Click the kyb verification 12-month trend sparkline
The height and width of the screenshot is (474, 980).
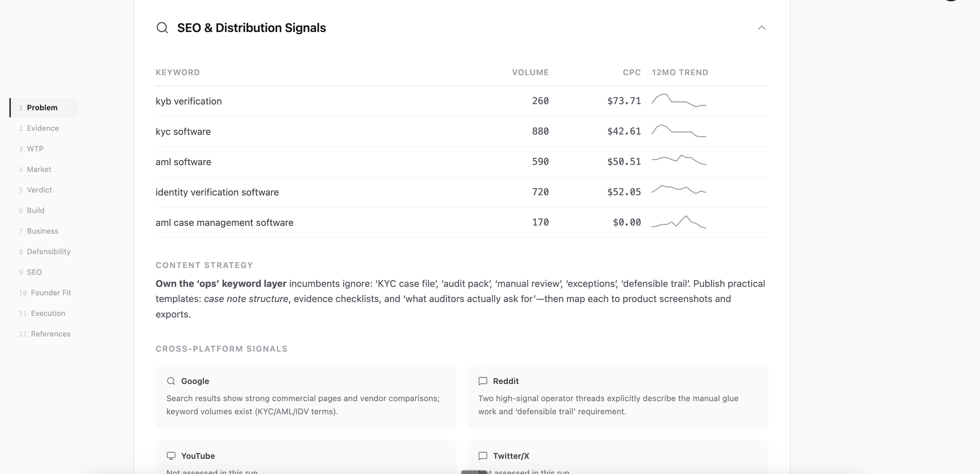pyautogui.click(x=680, y=101)
